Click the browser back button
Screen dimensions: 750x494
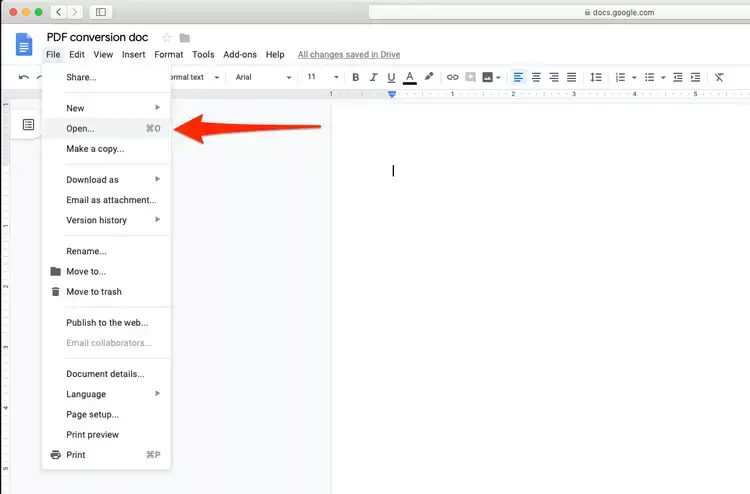[x=58, y=12]
